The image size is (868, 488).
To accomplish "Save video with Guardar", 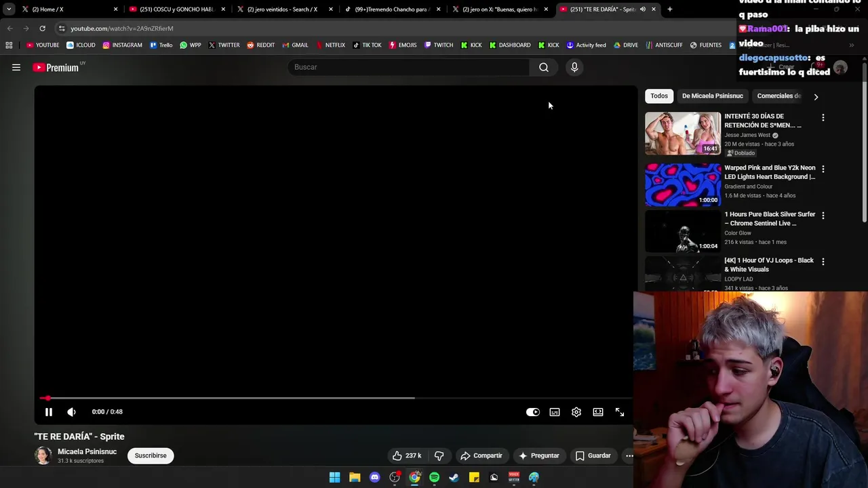I will [x=593, y=455].
